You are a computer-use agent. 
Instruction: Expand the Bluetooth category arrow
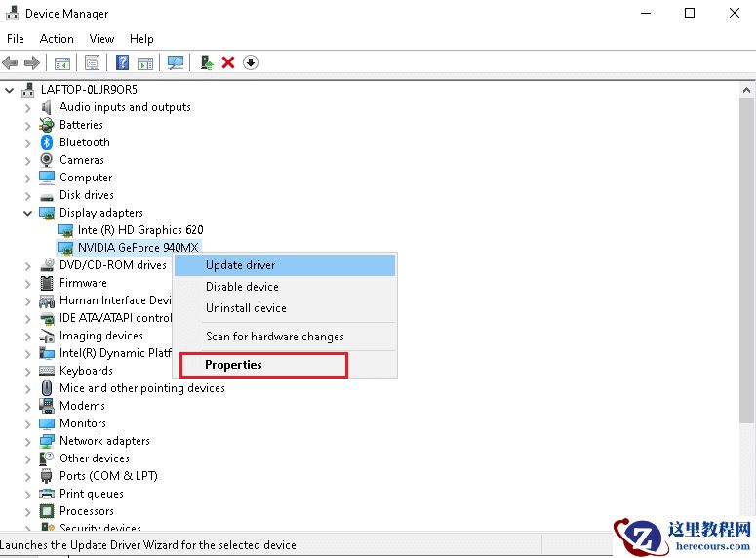28,143
